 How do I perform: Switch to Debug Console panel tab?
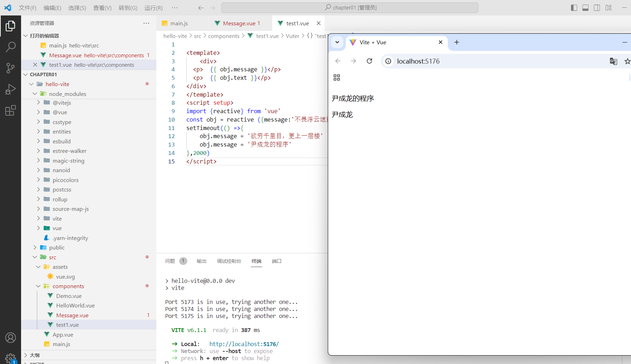pyautogui.click(x=229, y=261)
